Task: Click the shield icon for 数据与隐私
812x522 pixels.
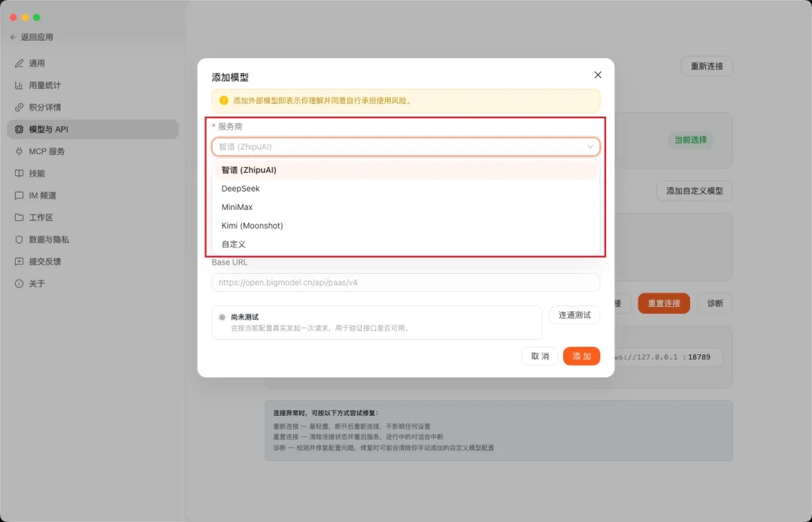Action: coord(19,240)
